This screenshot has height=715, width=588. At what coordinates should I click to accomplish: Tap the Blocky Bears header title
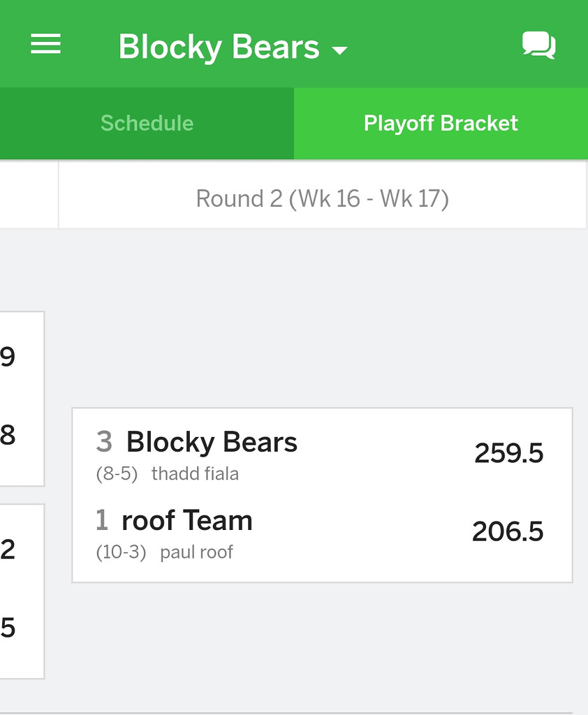point(219,47)
